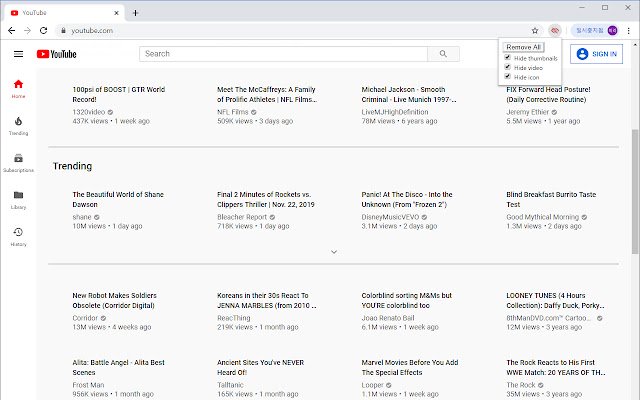Image resolution: width=640 pixels, height=400 pixels.
Task: Click the youtube.com address bar
Action: (x=296, y=31)
